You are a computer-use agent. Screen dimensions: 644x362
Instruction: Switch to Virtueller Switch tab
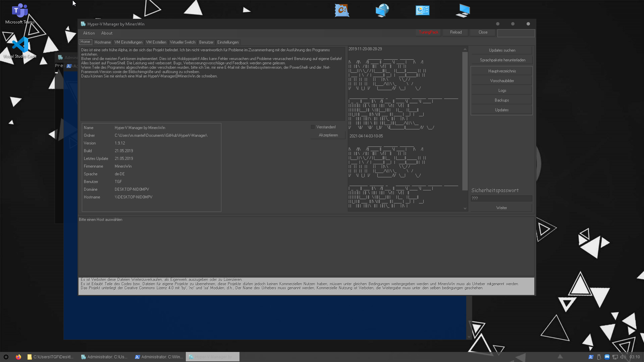point(182,42)
